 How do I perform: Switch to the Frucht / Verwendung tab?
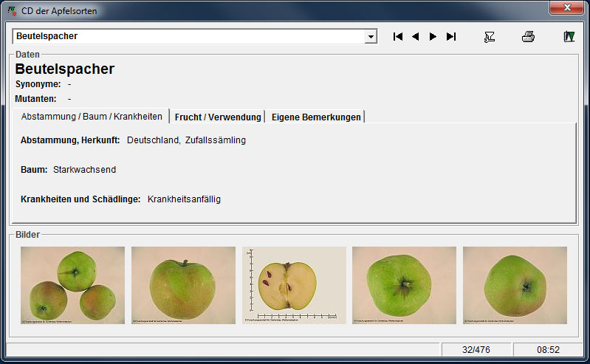[x=218, y=117]
